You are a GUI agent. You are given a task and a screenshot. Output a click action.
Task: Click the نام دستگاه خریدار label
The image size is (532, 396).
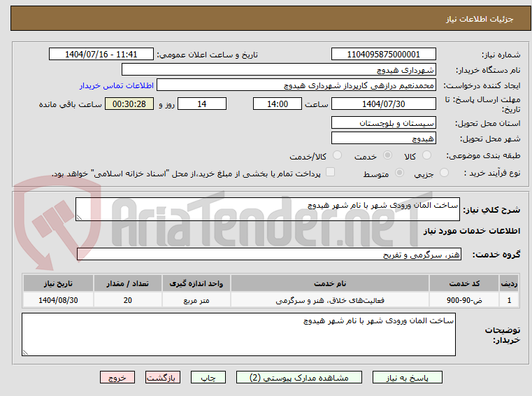[488, 70]
